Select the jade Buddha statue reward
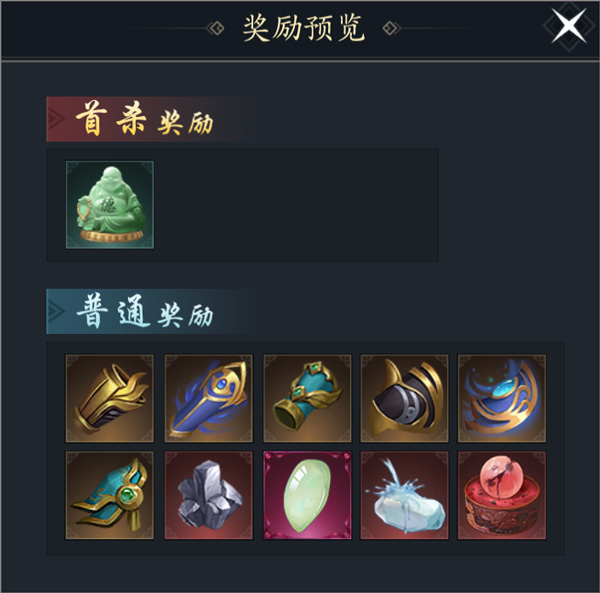600x593 pixels. point(110,205)
